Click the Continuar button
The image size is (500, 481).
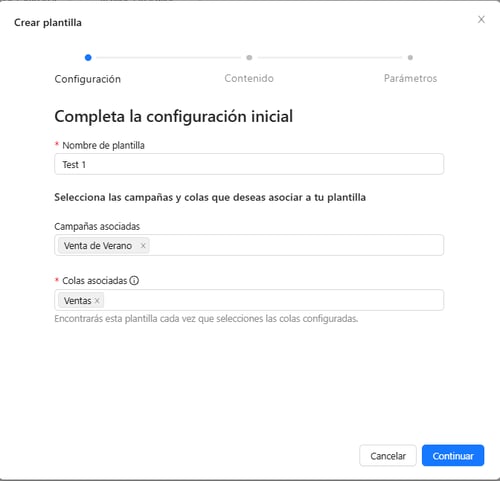pos(453,456)
